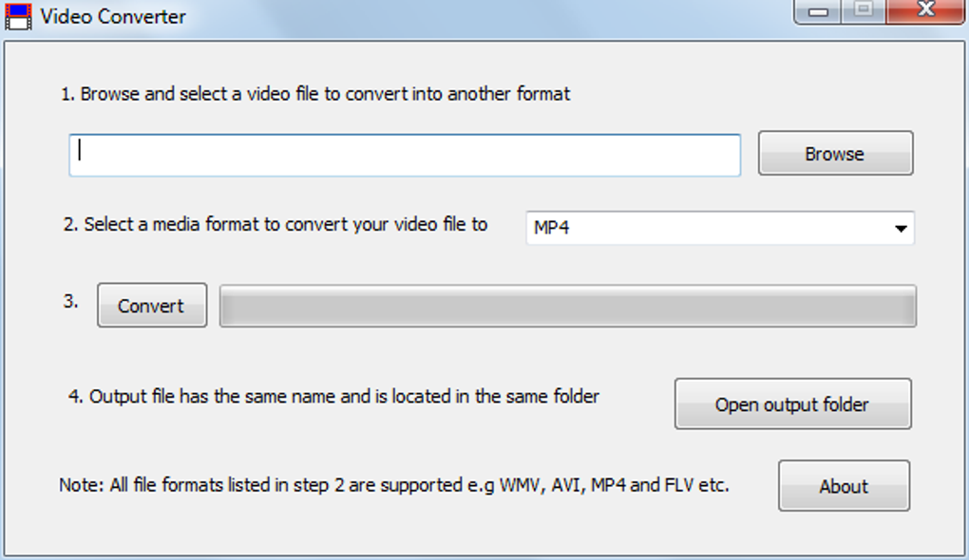
Task: Show the About dialog
Action: coord(844,486)
